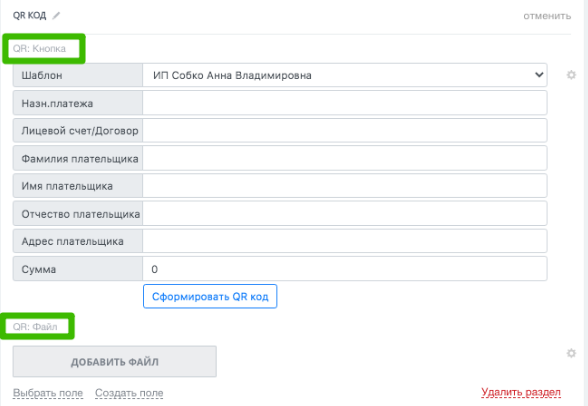Click the ДОБАВИТЬ ФАЙЛ button
The image size is (588, 406).
pyautogui.click(x=115, y=362)
